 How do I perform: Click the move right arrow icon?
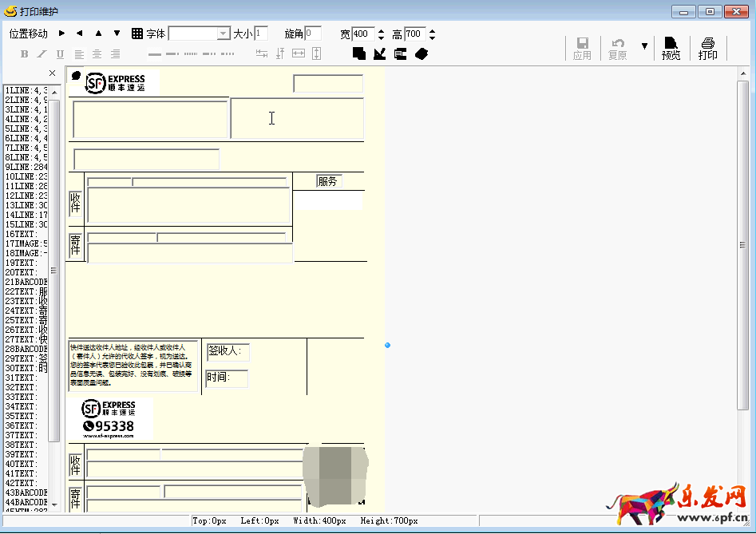(x=61, y=34)
